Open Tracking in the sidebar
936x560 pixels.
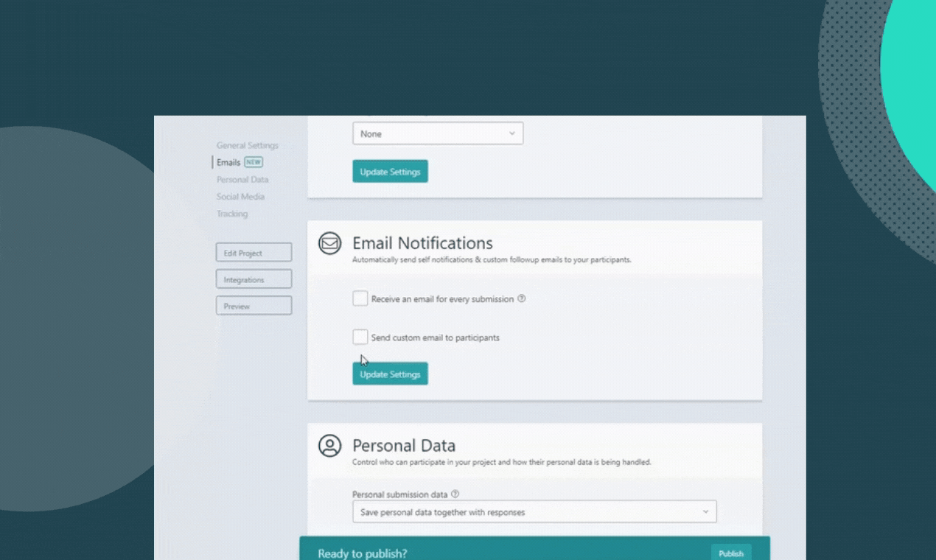[x=232, y=214]
